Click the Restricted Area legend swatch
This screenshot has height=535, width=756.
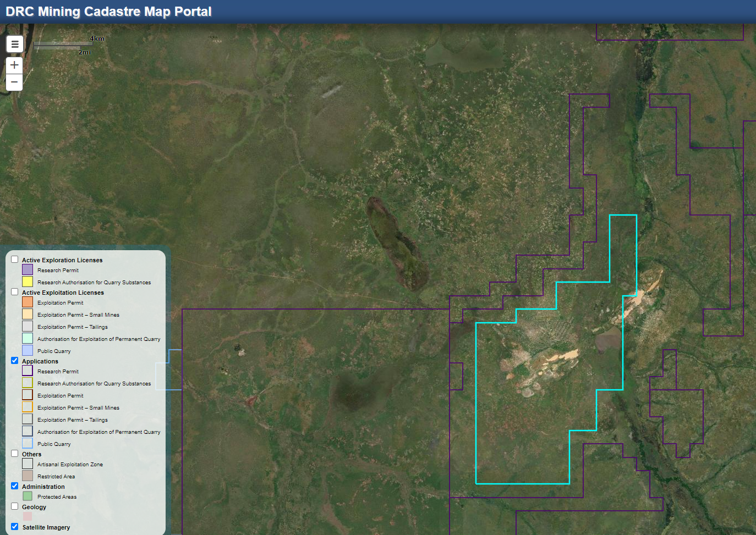(x=28, y=476)
